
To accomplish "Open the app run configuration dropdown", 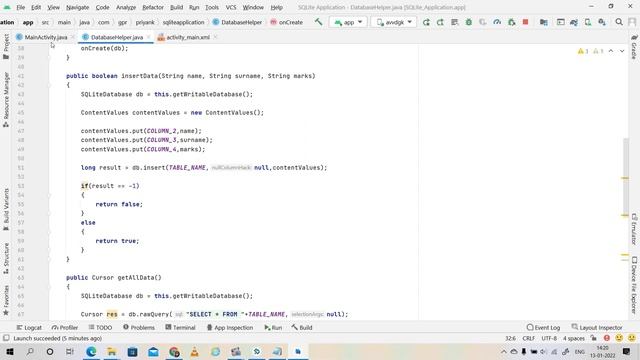I will pos(348,22).
